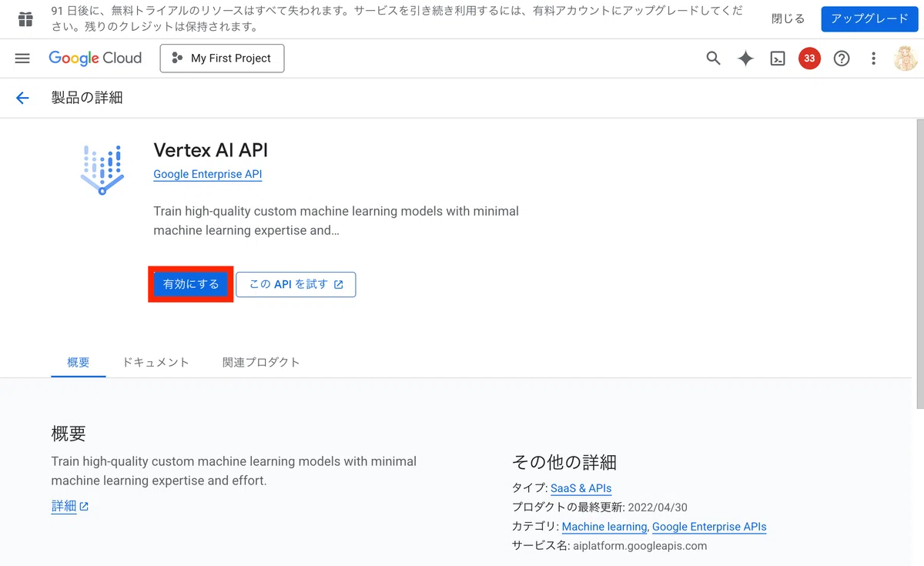Click the Vertex AI product logo
Viewport: 924px width, 566px height.
tap(102, 169)
